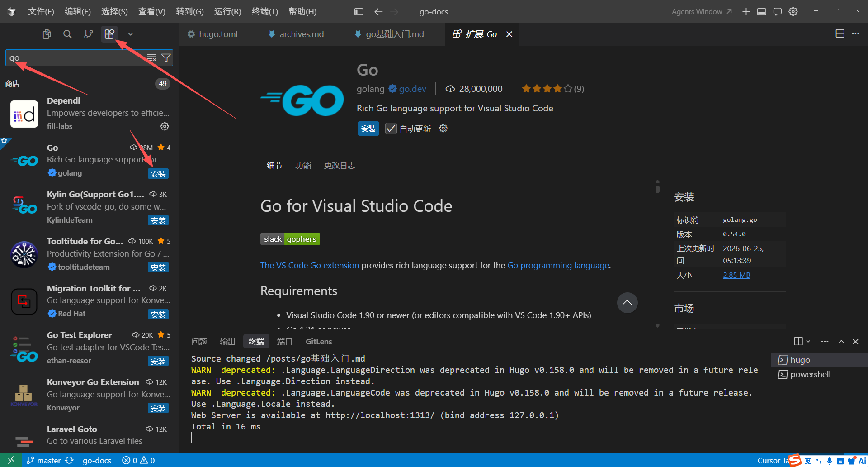Viewport: 868px width, 467px height.
Task: Clear extension search results icon
Action: tap(152, 58)
